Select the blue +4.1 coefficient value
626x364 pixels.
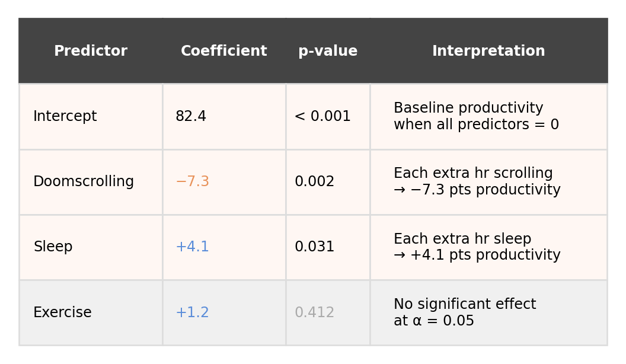193,247
